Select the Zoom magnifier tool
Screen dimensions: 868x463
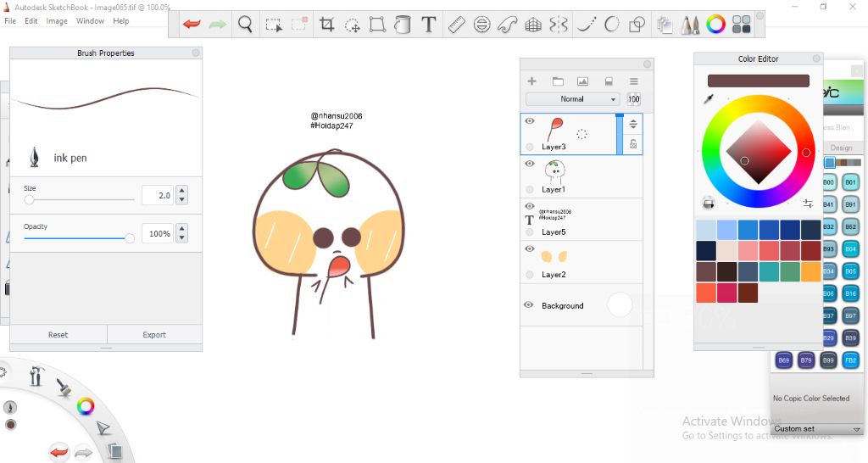coord(245,25)
